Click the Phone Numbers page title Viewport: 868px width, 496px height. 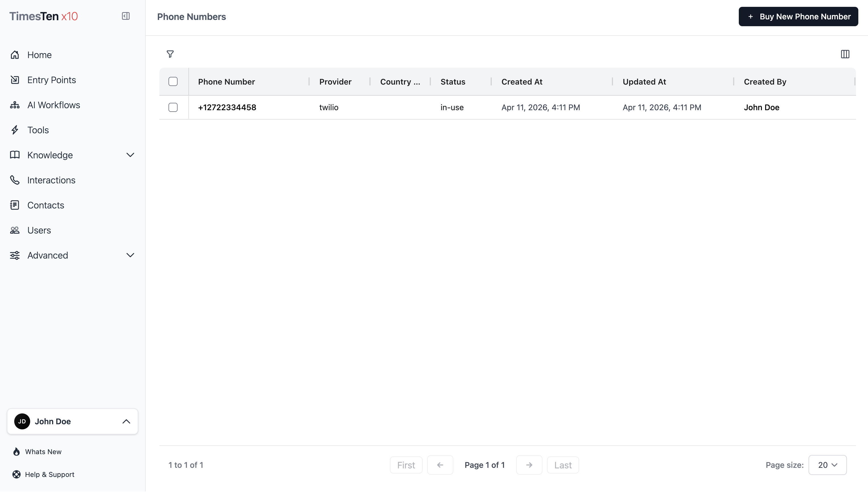191,17
